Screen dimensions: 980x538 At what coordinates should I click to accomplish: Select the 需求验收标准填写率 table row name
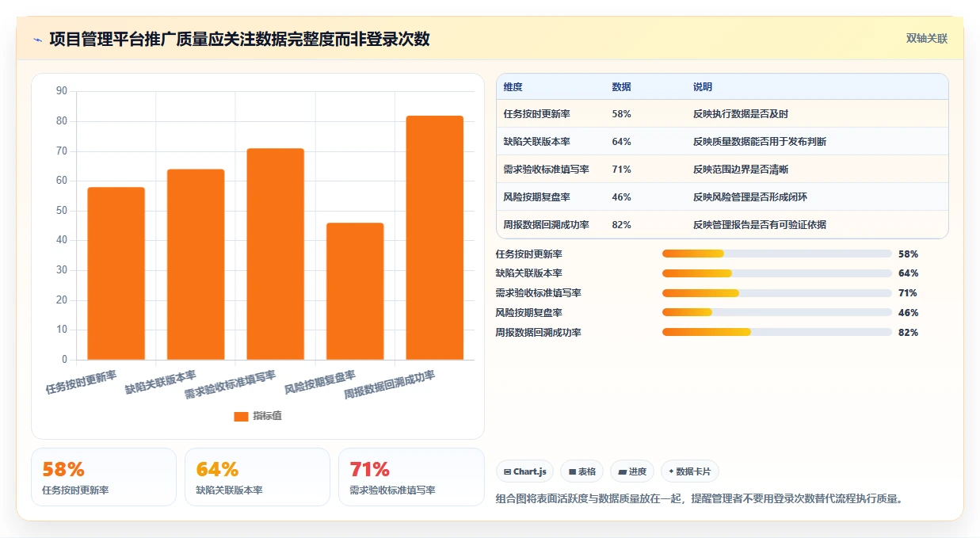pos(546,170)
